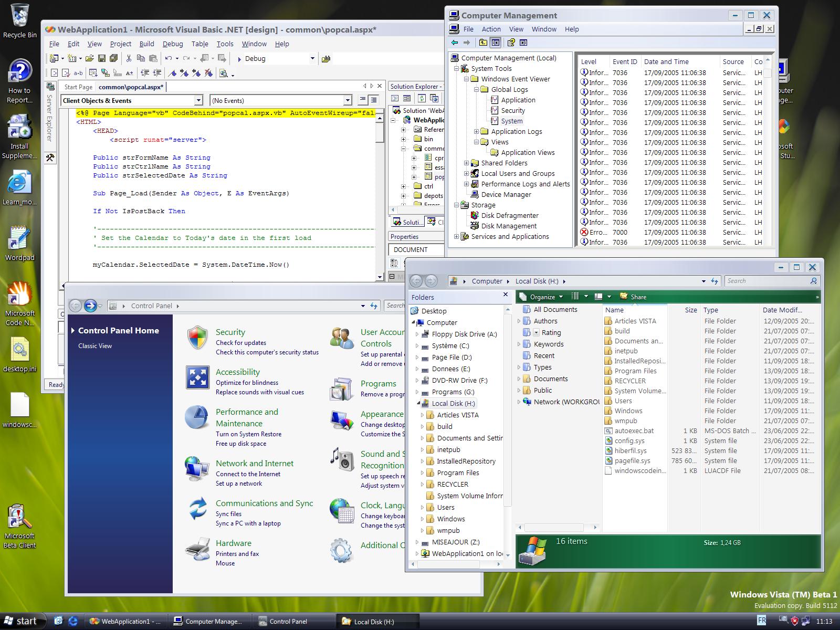Select autoexec.bat in file list
Screen dimensions: 840x630
pos(634,430)
